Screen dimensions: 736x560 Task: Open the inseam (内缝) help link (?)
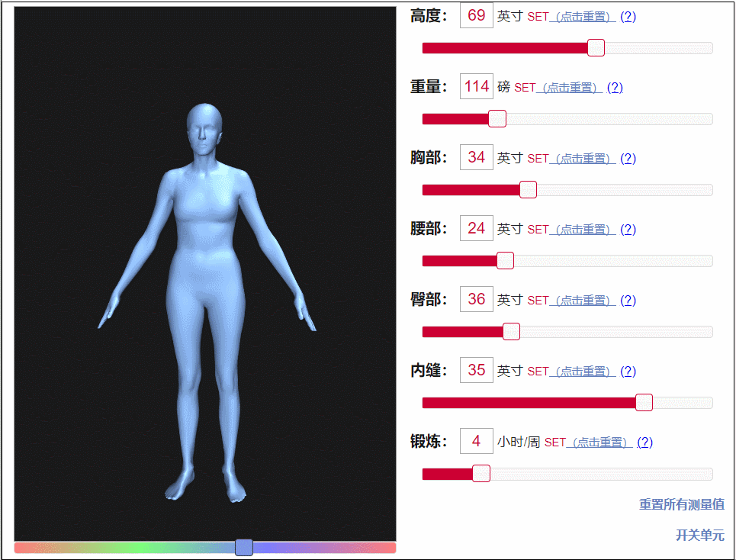628,371
